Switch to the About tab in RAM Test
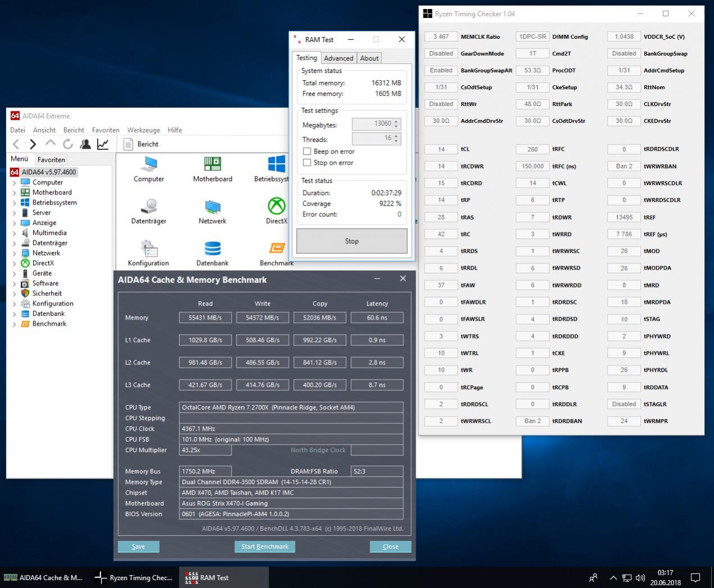Screen dimensions: 714x588 [370, 58]
